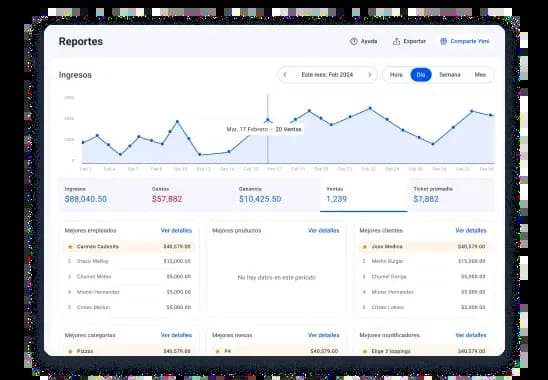Click the star icon beside Pizzas category
This screenshot has height=380, width=548.
70,351
